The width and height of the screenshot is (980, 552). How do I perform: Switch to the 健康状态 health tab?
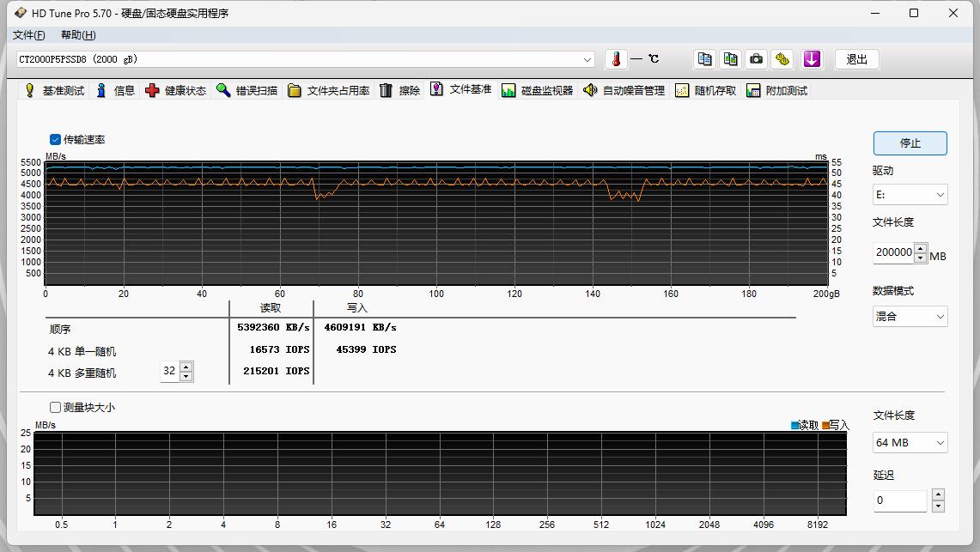(176, 90)
